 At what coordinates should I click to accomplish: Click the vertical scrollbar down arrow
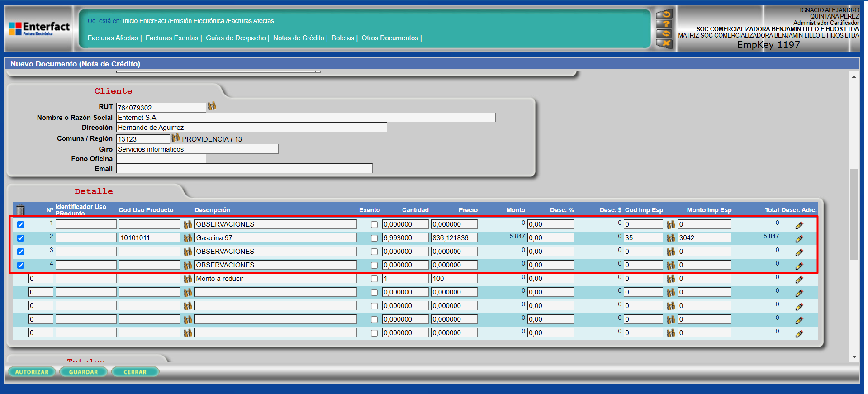click(854, 357)
